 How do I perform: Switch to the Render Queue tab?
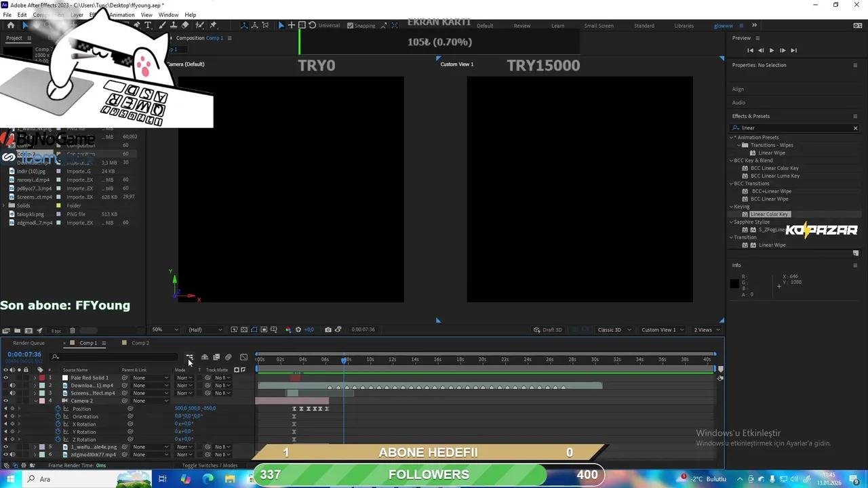[x=28, y=343]
